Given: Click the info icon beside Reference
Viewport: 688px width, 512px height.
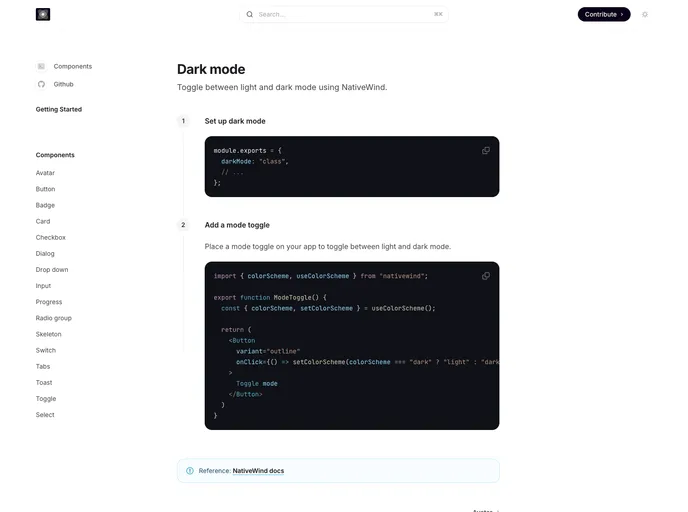Looking at the screenshot, I should pyautogui.click(x=190, y=470).
